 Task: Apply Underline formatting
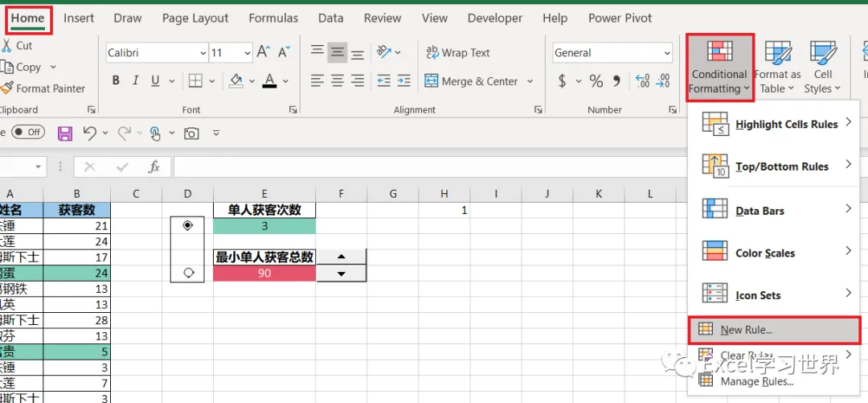(x=155, y=81)
